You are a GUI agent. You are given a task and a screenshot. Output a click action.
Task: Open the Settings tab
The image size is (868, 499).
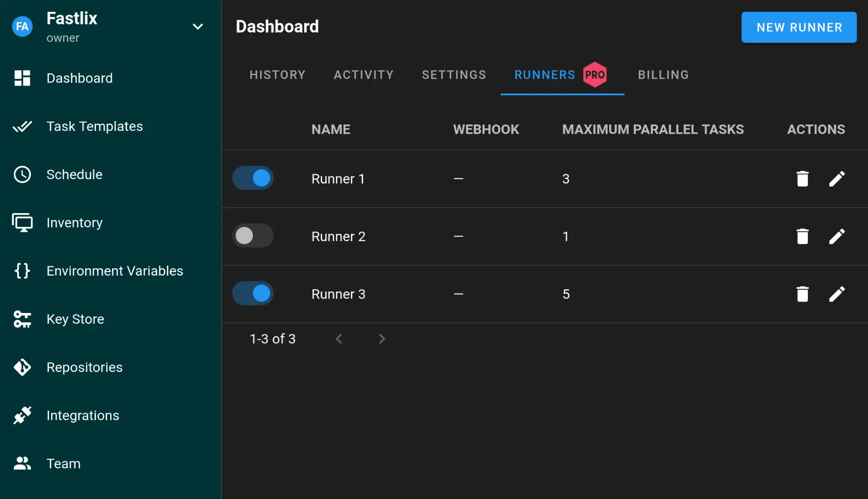tap(454, 75)
